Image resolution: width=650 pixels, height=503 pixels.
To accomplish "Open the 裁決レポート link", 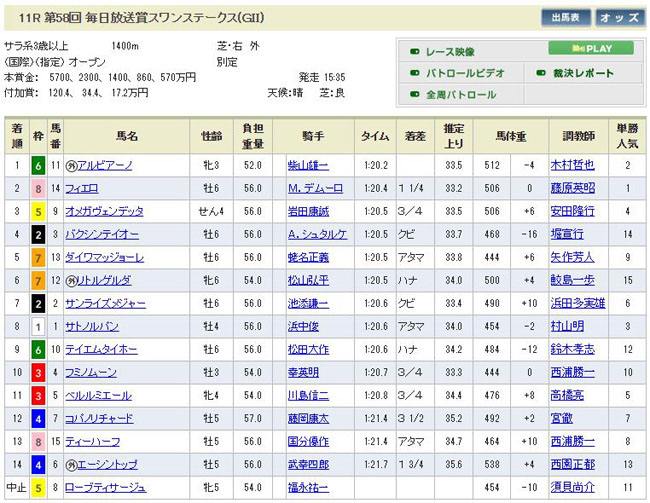I will click(584, 73).
